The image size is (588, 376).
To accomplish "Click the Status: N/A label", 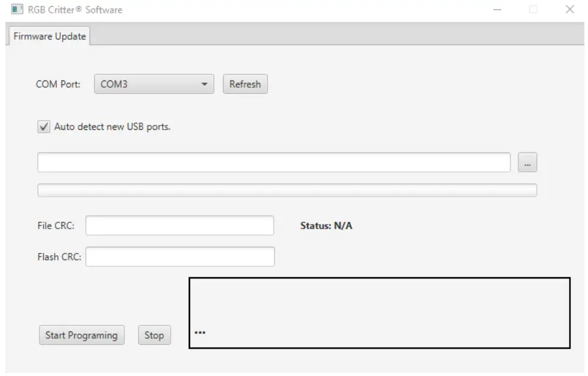I will pos(326,225).
